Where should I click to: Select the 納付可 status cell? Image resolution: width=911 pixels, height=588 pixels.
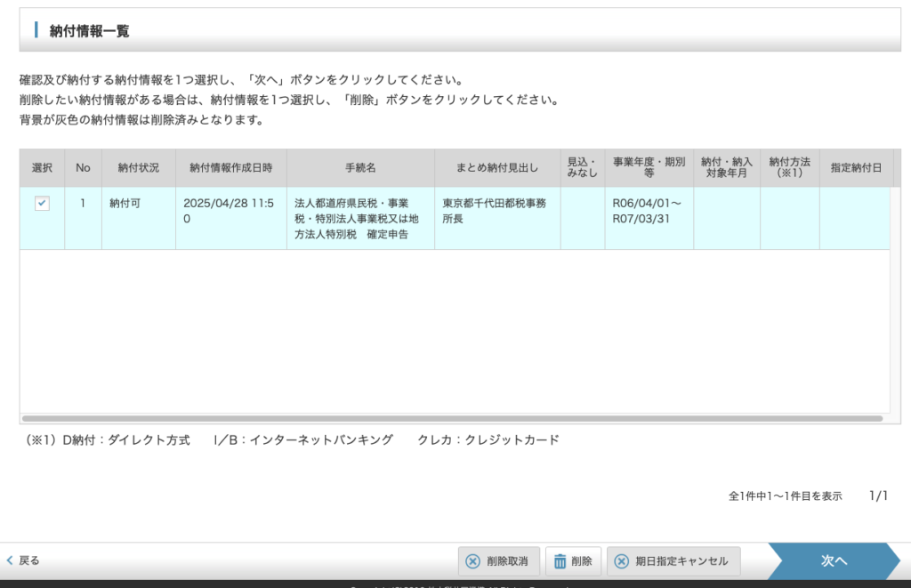tap(125, 204)
